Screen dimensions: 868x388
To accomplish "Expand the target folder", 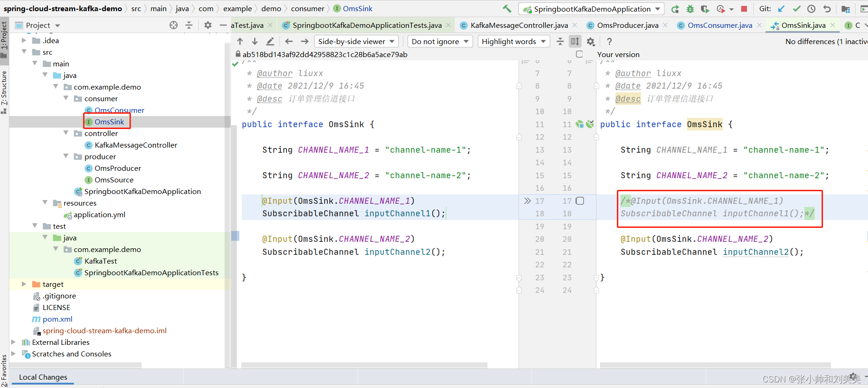I will pyautogui.click(x=24, y=284).
